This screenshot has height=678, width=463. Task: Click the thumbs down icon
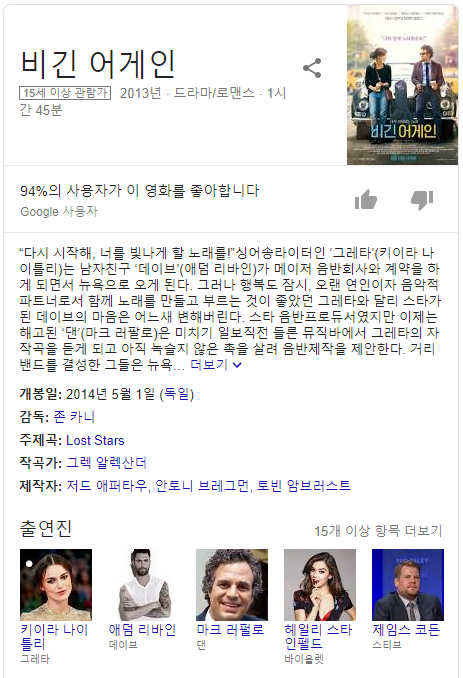coord(422,200)
